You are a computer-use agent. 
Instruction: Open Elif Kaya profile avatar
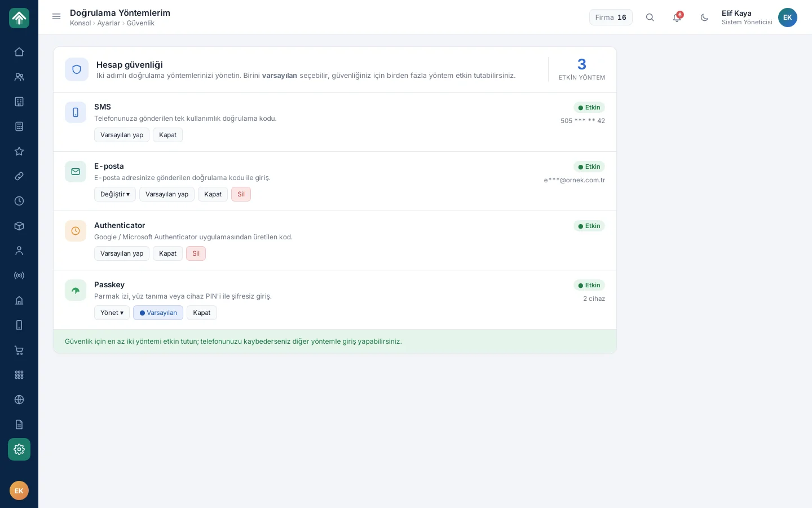(x=788, y=17)
